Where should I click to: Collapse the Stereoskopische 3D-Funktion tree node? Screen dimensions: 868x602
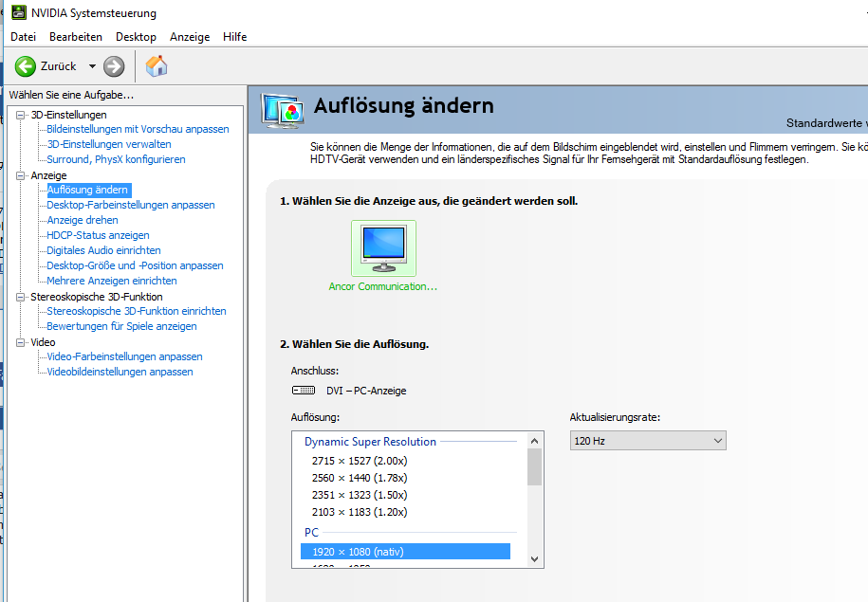tap(21, 297)
